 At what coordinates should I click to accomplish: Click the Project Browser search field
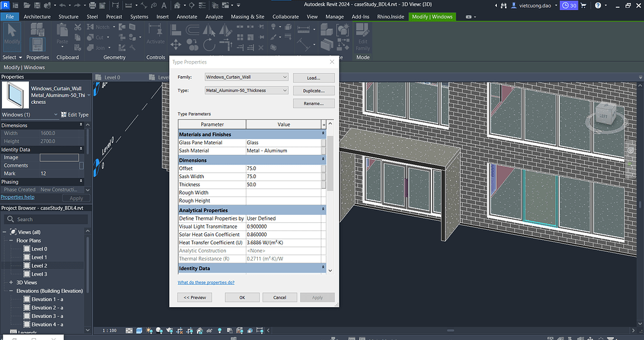click(x=47, y=220)
